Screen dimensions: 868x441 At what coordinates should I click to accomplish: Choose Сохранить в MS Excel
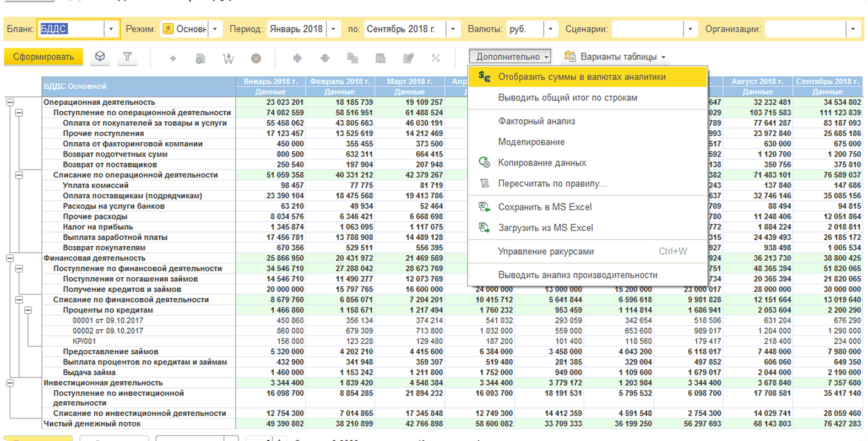587,207
